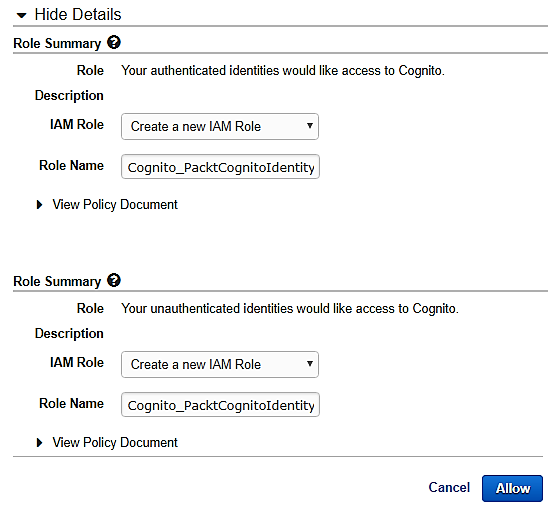Open help icon beside authenticated Role Summary
This screenshot has height=509, width=548.
click(x=114, y=43)
